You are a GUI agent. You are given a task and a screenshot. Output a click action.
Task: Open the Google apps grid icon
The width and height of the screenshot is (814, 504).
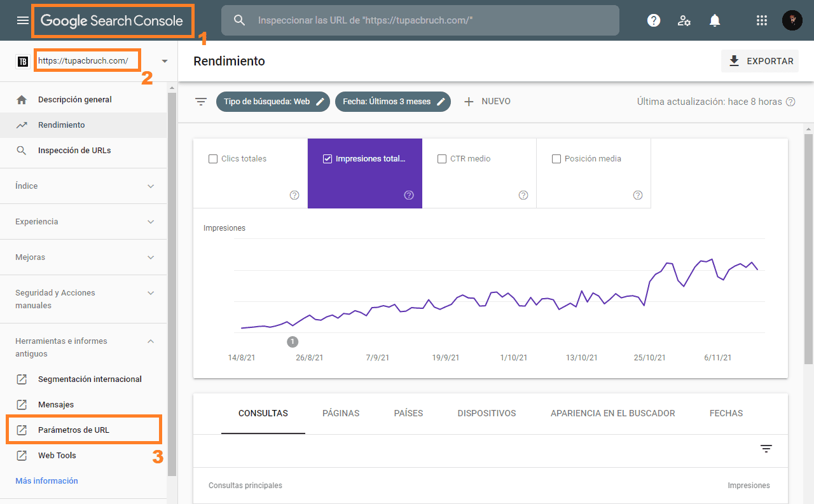[761, 20]
